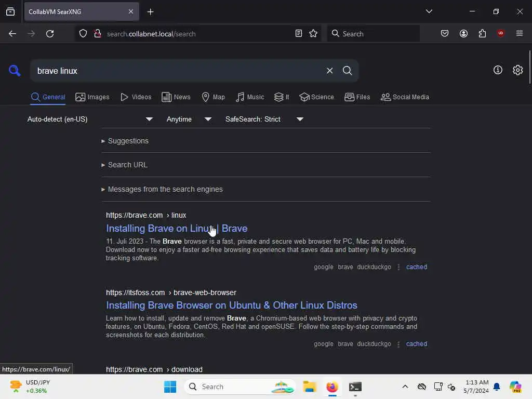Viewport: 532px width, 399px height.
Task: Select the General search category tab
Action: [x=48, y=97]
